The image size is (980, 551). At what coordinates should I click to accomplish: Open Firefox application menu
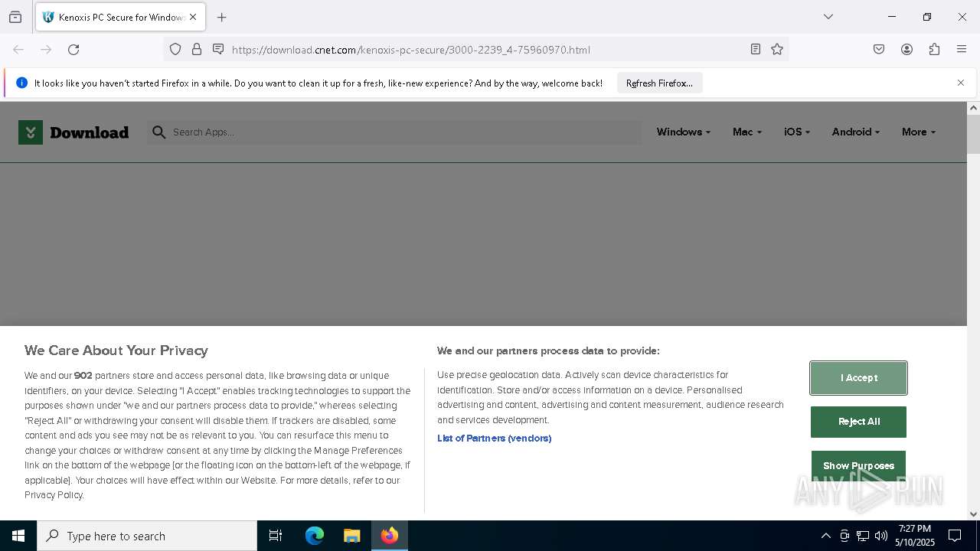point(962,50)
